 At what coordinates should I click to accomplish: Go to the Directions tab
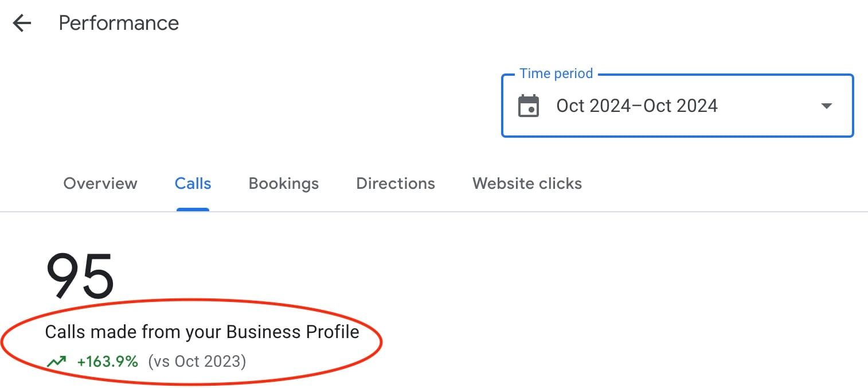coord(396,184)
